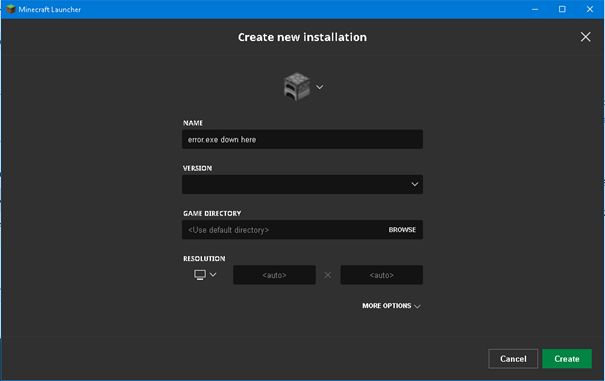Close the Create new installation dialog
605x381 pixels.
[x=585, y=37]
